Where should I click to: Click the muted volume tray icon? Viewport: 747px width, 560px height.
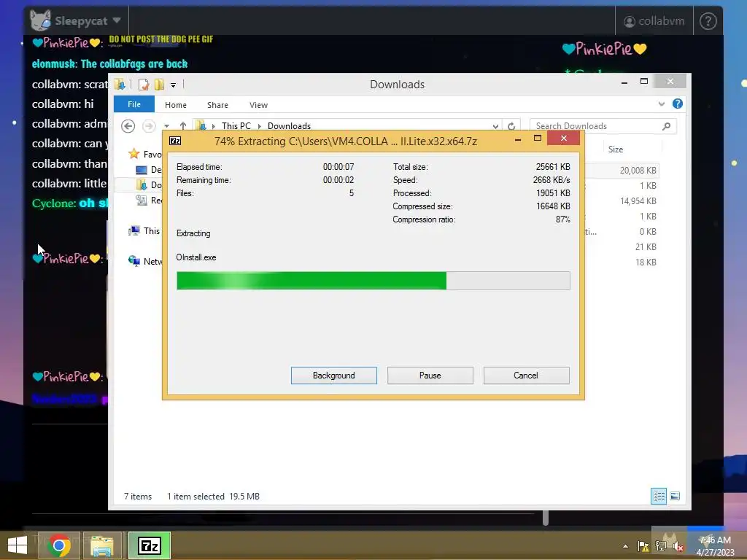pos(678,546)
